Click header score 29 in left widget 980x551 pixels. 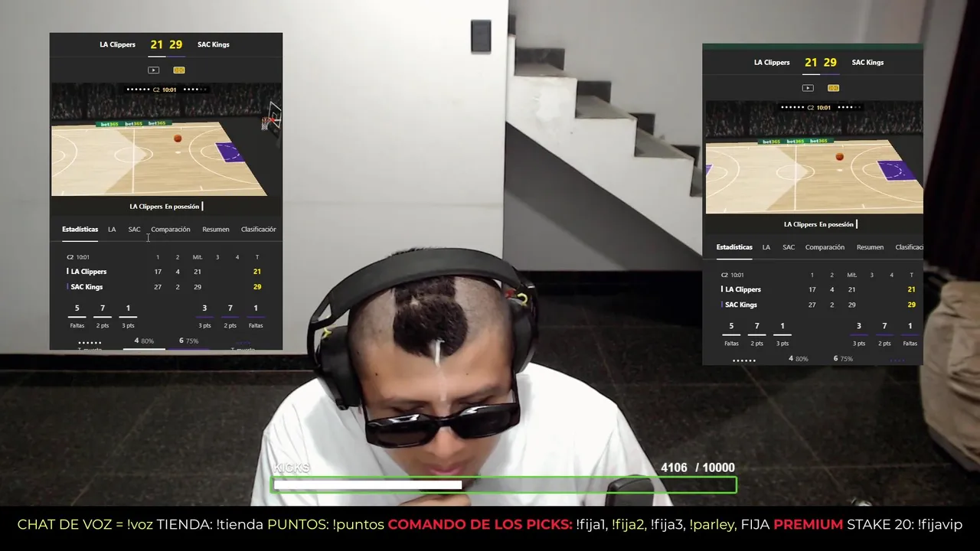(x=176, y=44)
